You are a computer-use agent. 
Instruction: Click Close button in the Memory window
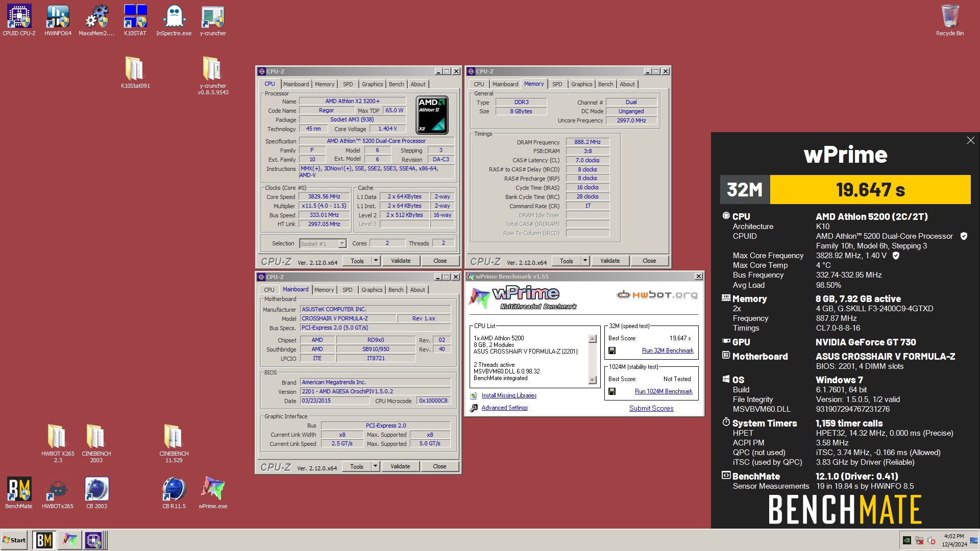649,261
